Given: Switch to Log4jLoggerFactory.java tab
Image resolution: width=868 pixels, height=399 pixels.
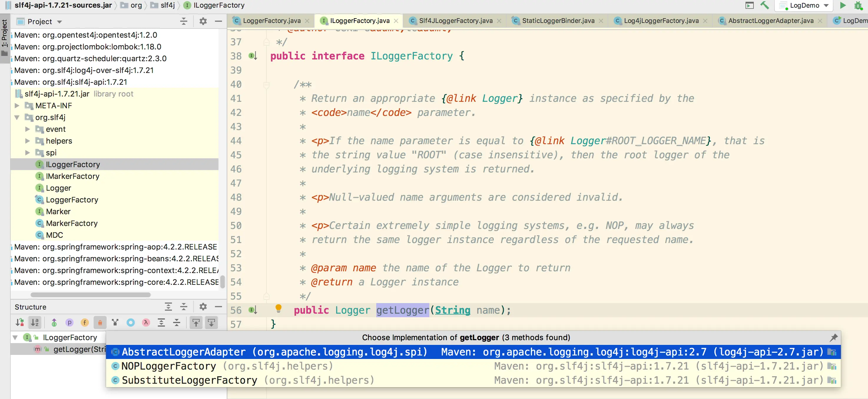Looking at the screenshot, I should point(661,21).
